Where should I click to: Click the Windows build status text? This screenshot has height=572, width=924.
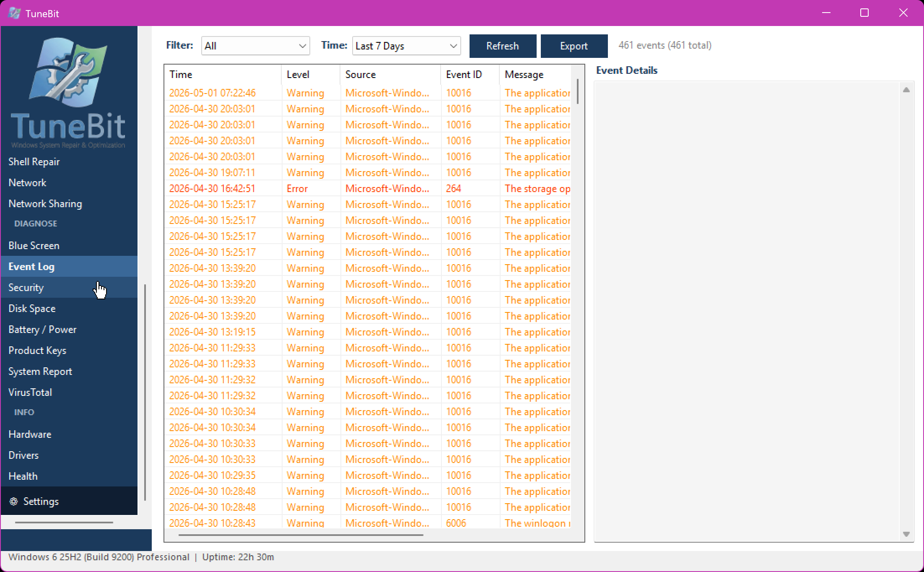click(x=99, y=557)
